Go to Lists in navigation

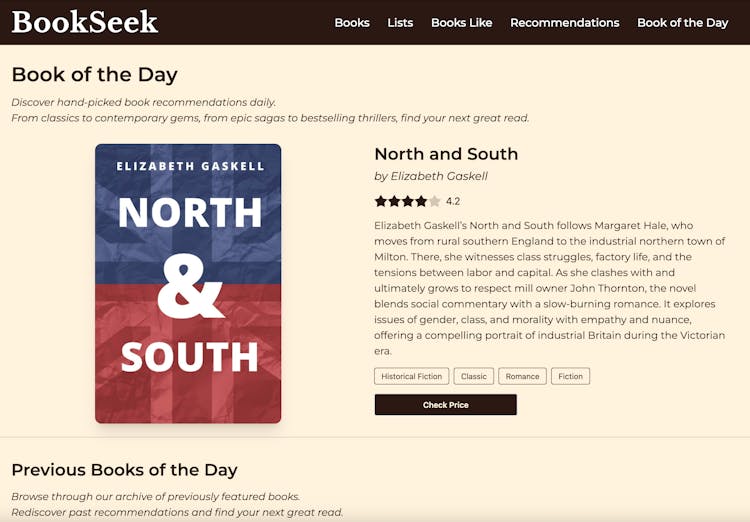(x=400, y=22)
